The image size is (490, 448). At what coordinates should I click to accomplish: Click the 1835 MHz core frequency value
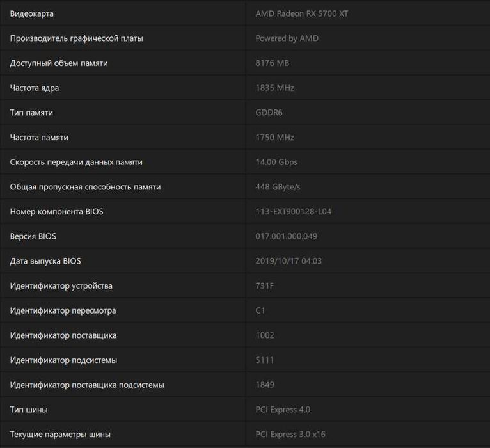pyautogui.click(x=274, y=88)
